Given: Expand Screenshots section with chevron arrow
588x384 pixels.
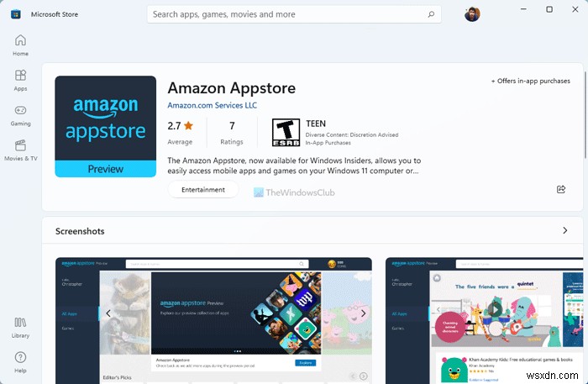Looking at the screenshot, I should [565, 230].
